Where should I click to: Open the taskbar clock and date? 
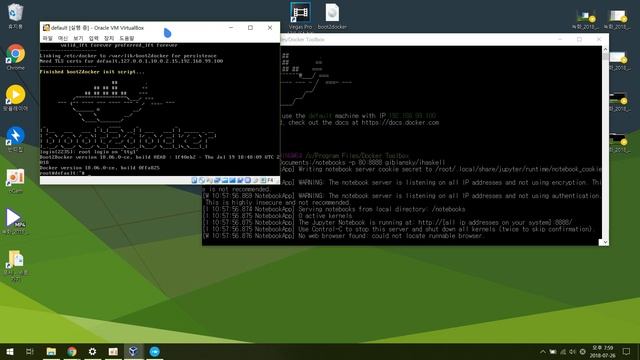click(602, 351)
